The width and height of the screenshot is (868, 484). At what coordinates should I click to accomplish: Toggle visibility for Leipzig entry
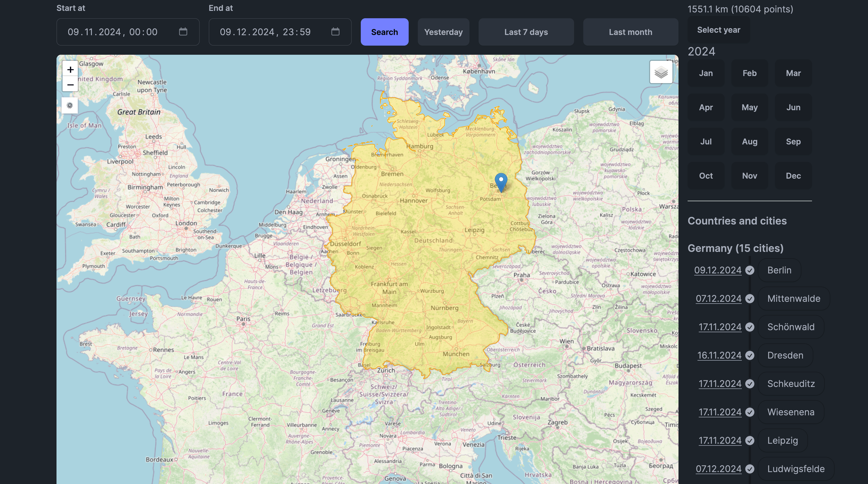749,440
